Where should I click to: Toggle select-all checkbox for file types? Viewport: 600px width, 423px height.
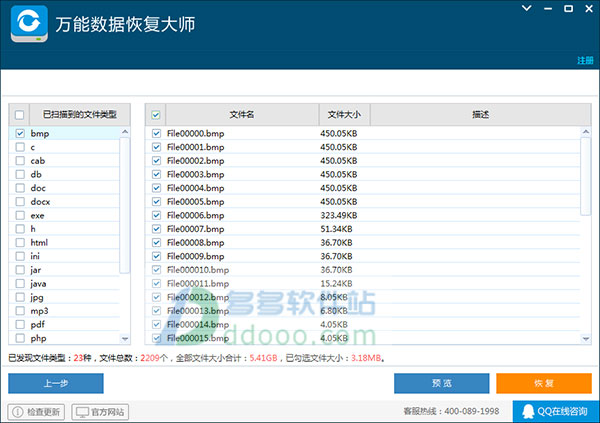(19, 114)
